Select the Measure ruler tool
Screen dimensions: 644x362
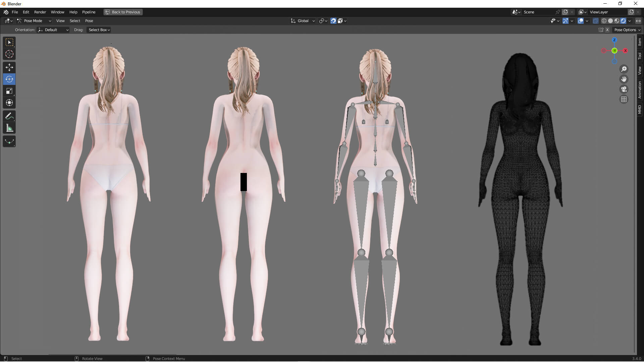point(9,128)
